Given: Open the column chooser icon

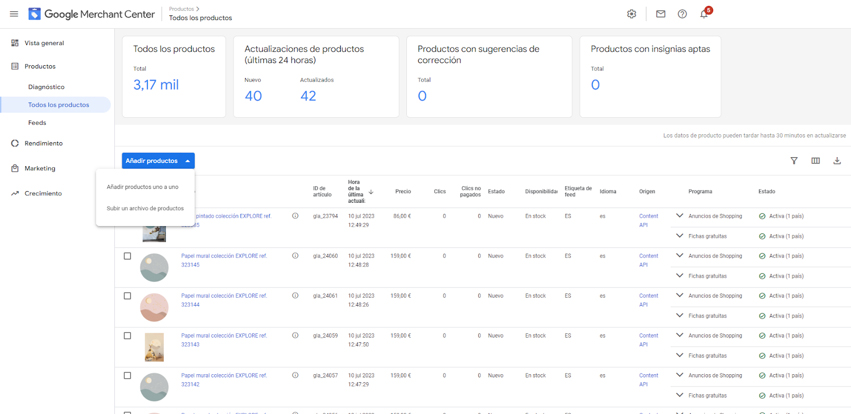Looking at the screenshot, I should point(815,161).
